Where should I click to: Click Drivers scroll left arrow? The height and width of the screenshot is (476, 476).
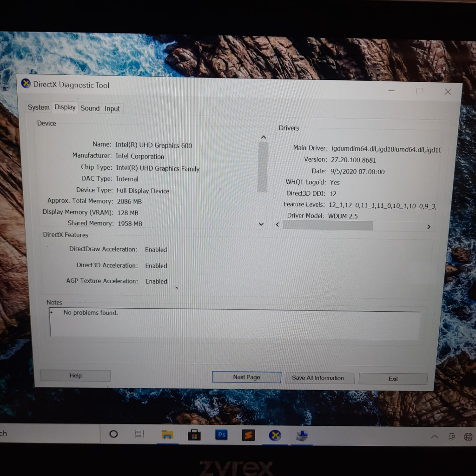pyautogui.click(x=278, y=225)
